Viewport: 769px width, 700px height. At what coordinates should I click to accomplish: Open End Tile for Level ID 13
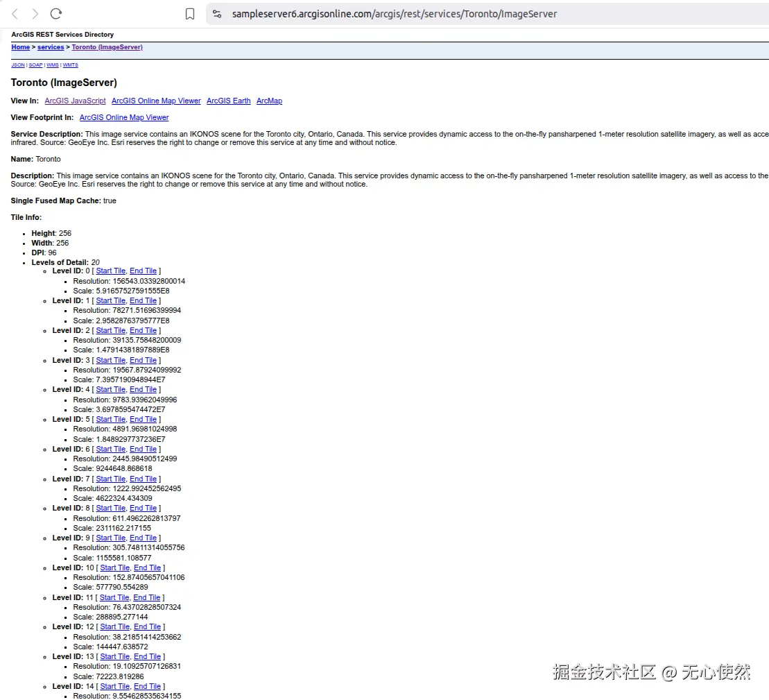tap(148, 657)
